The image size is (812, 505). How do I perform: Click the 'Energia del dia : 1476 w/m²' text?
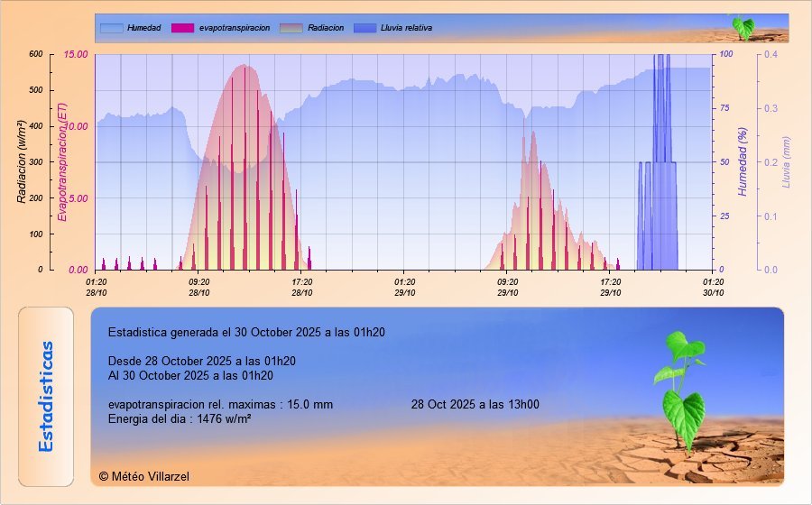[x=180, y=419]
